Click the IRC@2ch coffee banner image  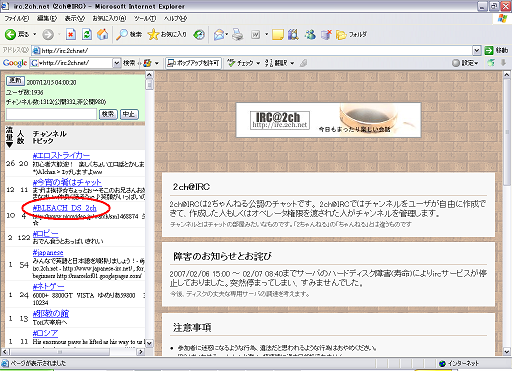328,120
